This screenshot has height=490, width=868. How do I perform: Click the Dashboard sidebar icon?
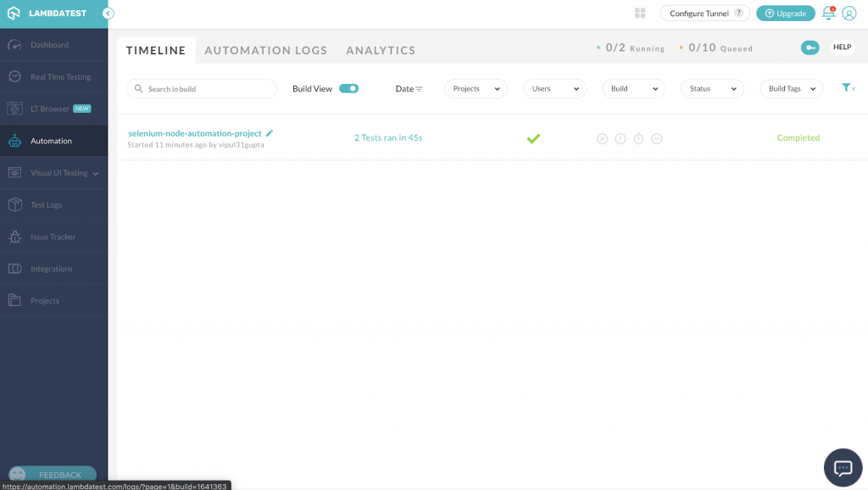click(x=15, y=45)
